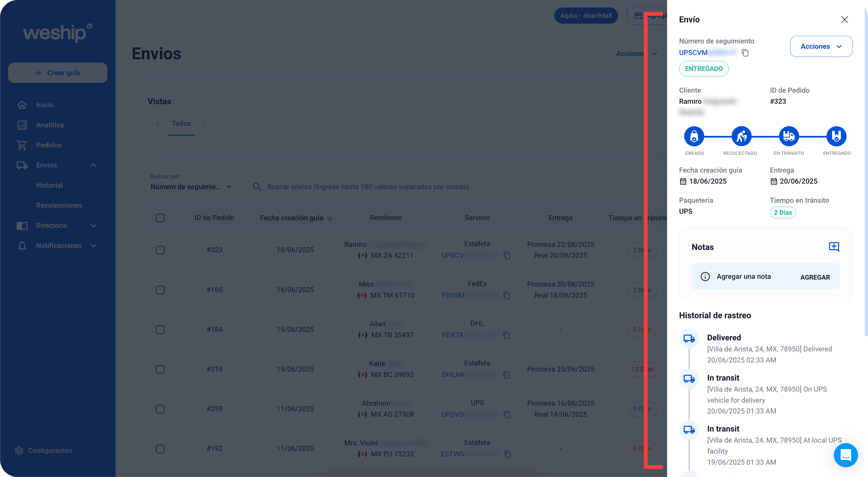868x477 pixels.
Task: Click the Creado step icon
Action: pos(694,136)
